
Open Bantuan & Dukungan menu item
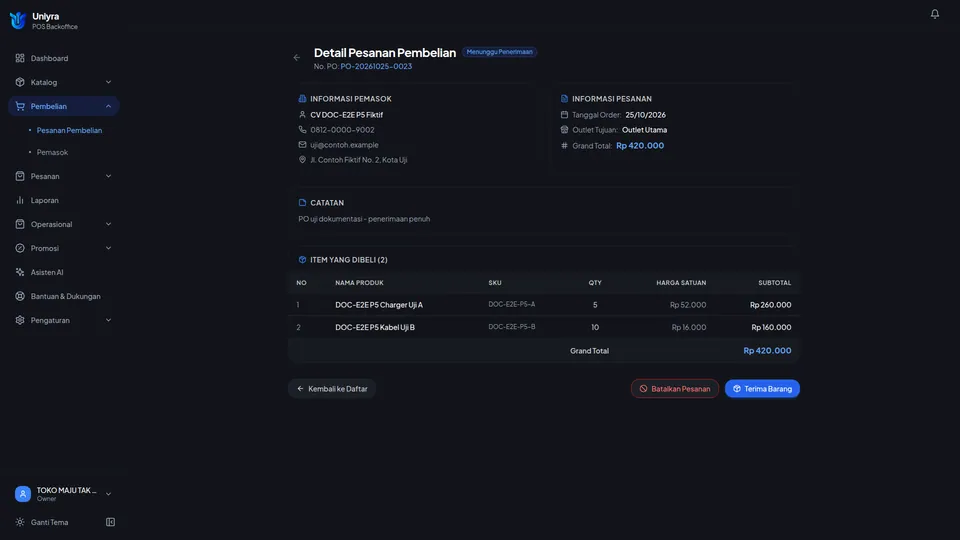coord(64,296)
